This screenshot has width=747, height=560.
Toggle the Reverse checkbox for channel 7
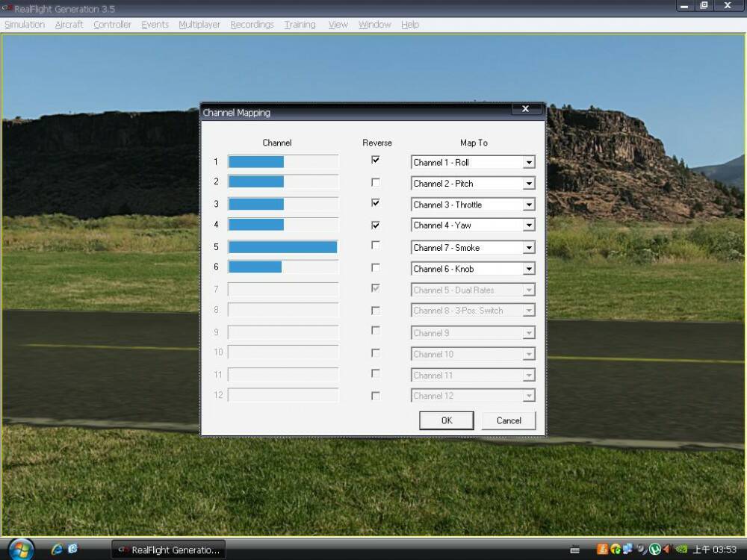(x=376, y=288)
